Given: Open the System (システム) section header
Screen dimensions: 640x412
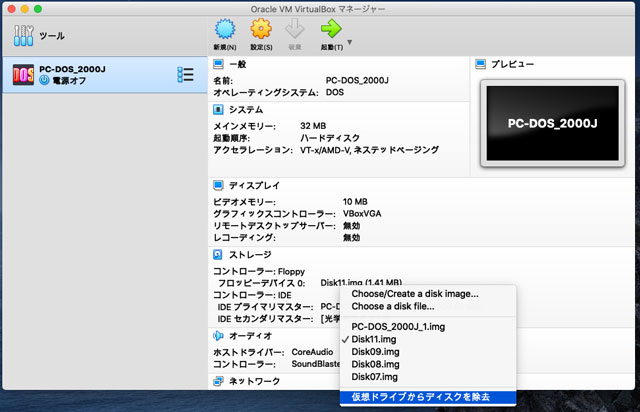Looking at the screenshot, I should pyautogui.click(x=246, y=110).
